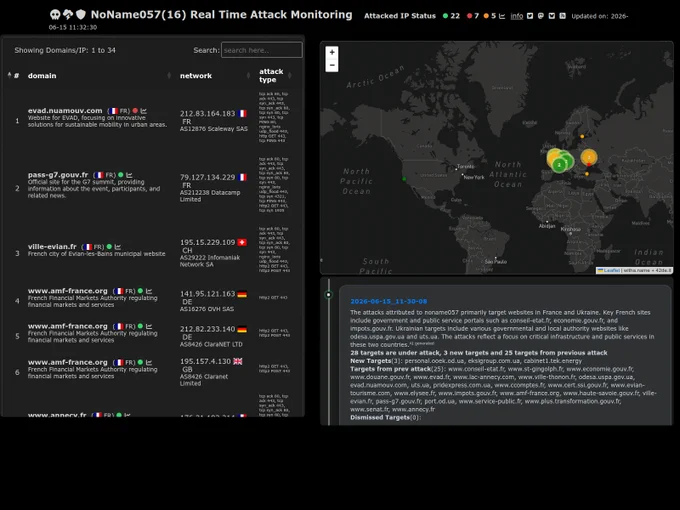Screen dimensions: 680x510
Task: Click the large orange cluster marker over Ukraine
Action: (588, 157)
